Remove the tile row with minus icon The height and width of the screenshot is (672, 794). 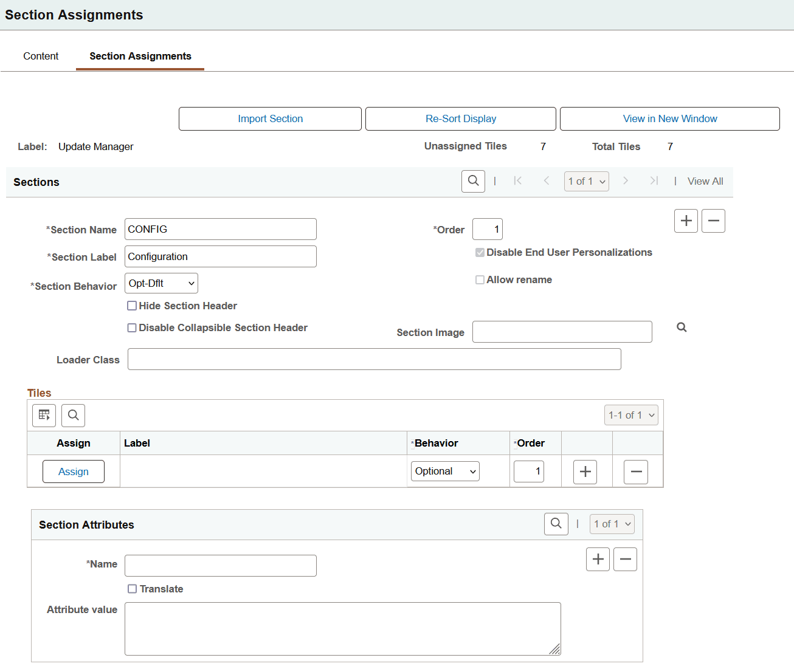[x=635, y=471]
